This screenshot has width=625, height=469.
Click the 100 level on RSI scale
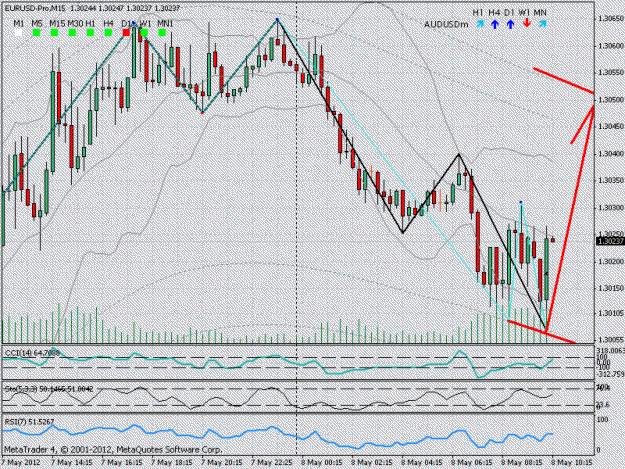point(603,420)
